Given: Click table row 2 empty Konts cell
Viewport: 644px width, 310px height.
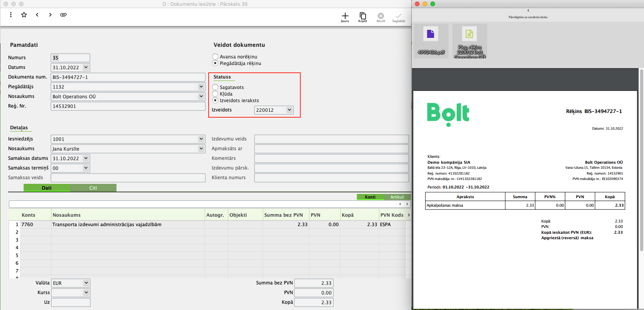Looking at the screenshot, I should pyautogui.click(x=36, y=232).
